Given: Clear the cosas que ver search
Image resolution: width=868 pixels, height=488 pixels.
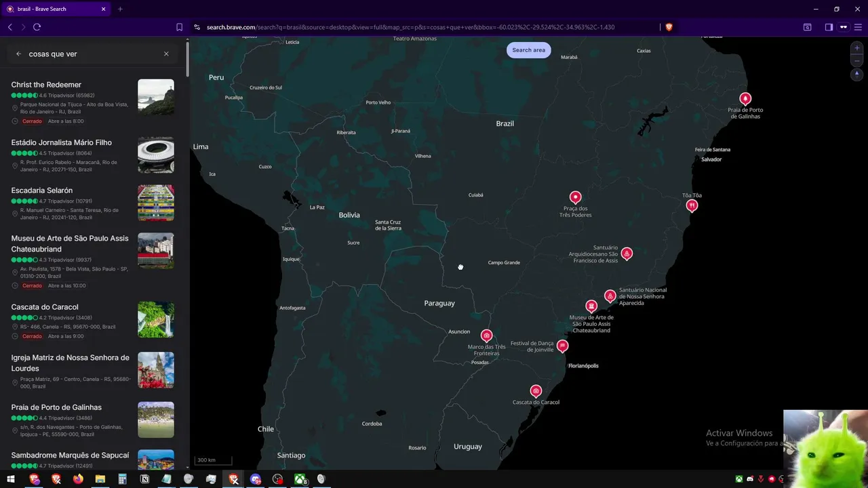Looking at the screenshot, I should [166, 54].
